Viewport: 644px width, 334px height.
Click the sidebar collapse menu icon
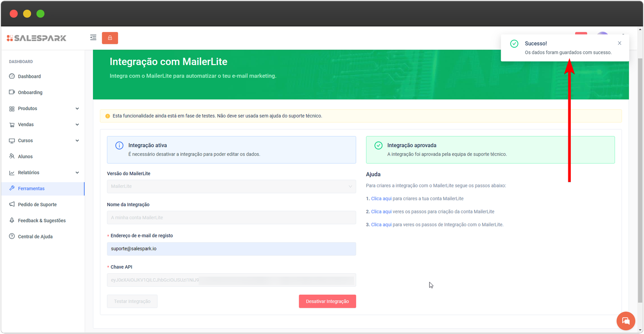(93, 38)
